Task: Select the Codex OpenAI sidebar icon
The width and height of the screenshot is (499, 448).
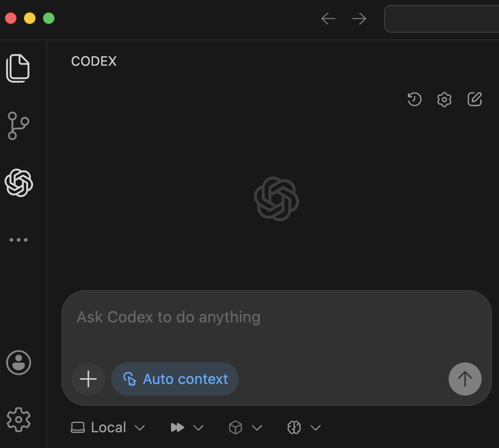Action: (19, 183)
